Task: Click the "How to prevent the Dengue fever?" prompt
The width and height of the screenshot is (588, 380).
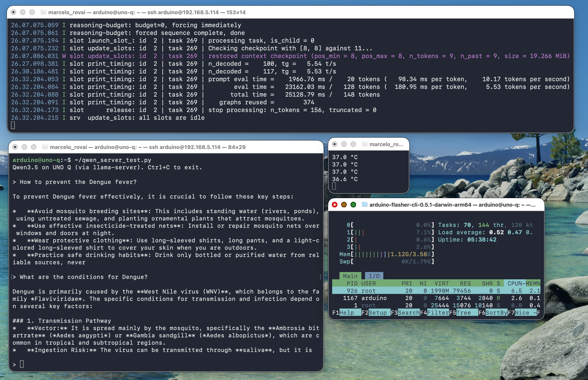Action: (x=75, y=182)
